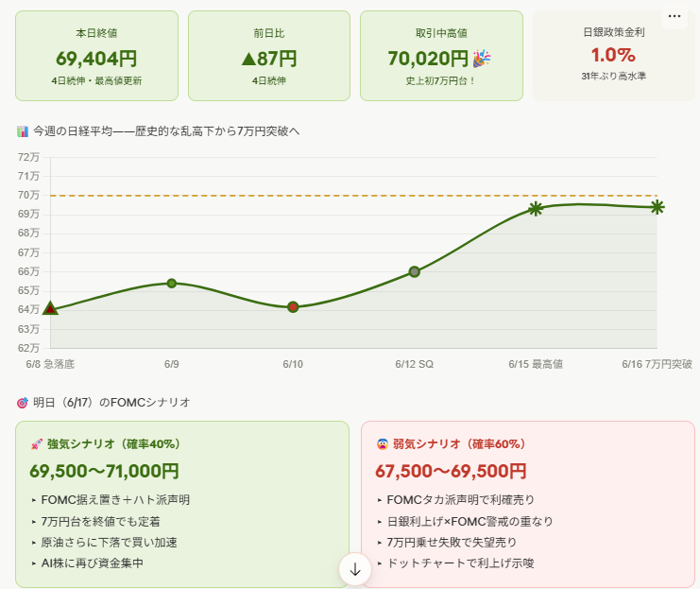Click the 4日続伸・最高値更新 subtitle
This screenshot has height=589, width=700.
[97, 81]
